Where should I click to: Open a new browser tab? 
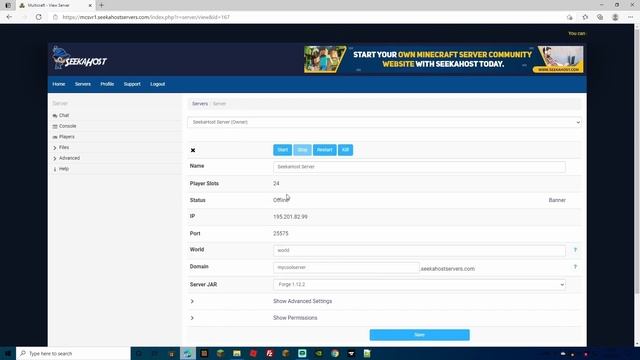[x=101, y=5]
